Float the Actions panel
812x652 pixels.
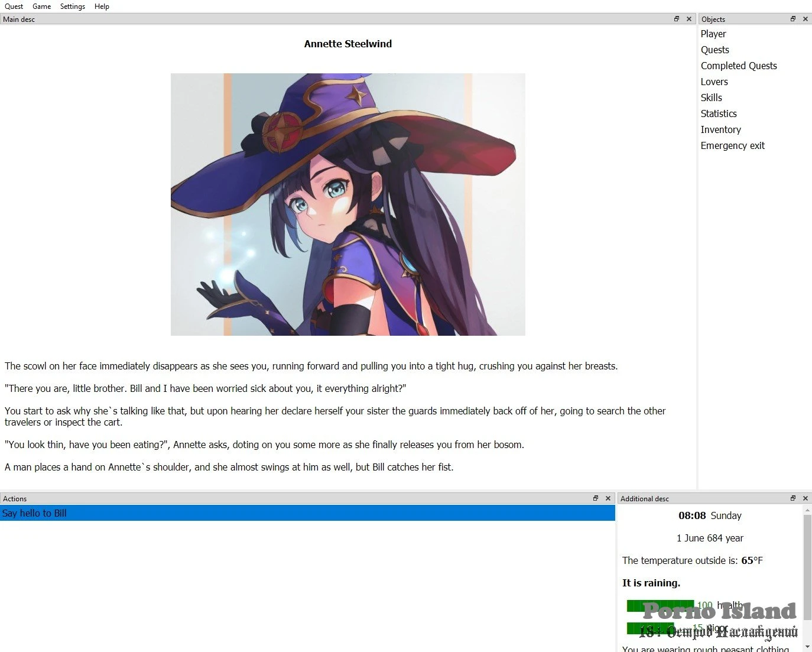[596, 498]
